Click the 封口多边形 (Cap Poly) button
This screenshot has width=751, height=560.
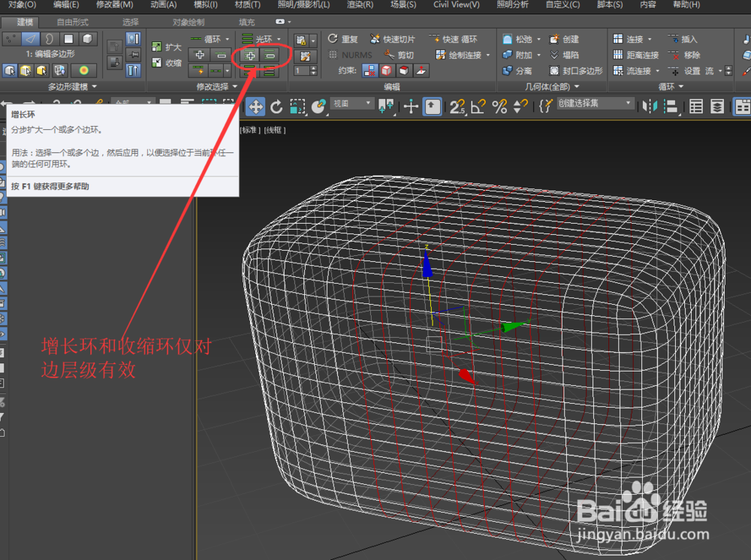[576, 71]
